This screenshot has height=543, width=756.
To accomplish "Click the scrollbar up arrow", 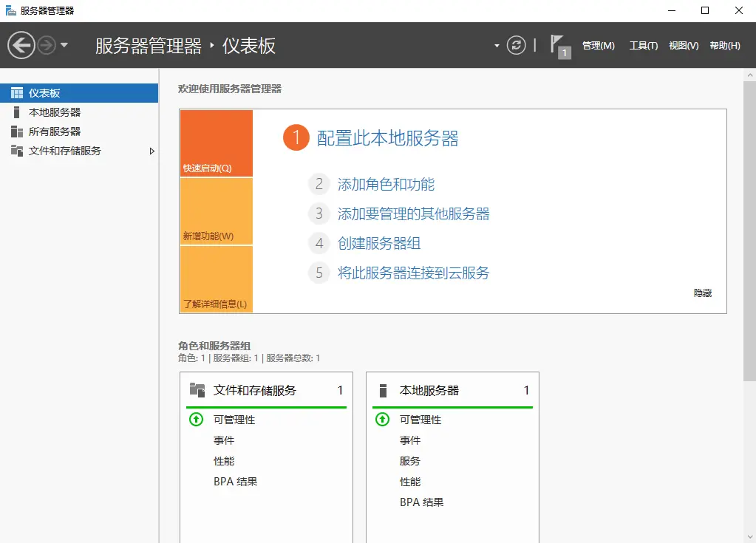I will pos(750,75).
